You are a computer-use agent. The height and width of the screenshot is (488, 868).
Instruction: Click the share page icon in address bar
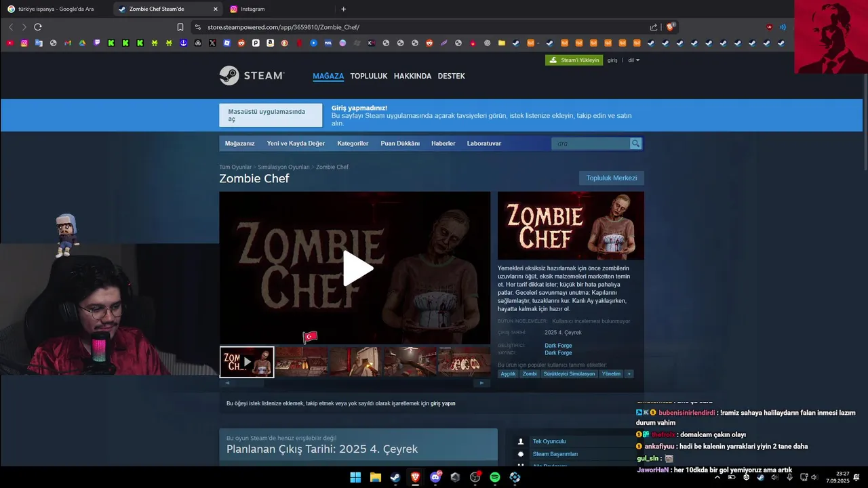click(x=654, y=27)
